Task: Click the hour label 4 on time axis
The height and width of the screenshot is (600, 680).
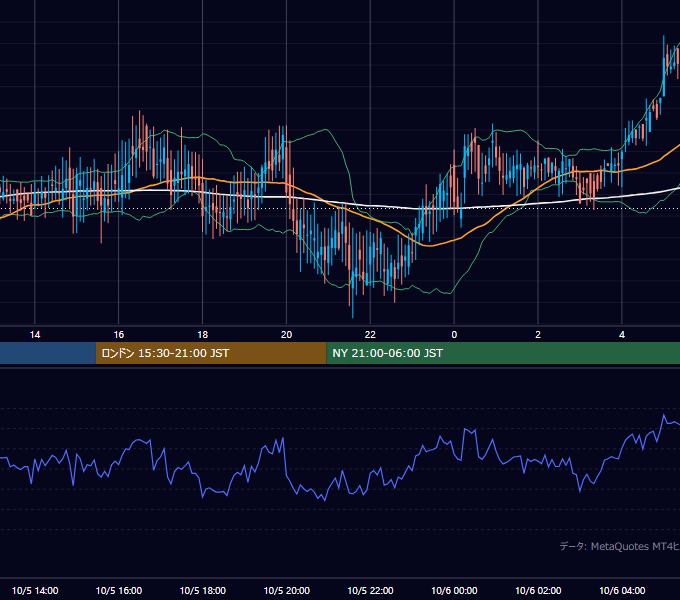Action: (x=622, y=335)
